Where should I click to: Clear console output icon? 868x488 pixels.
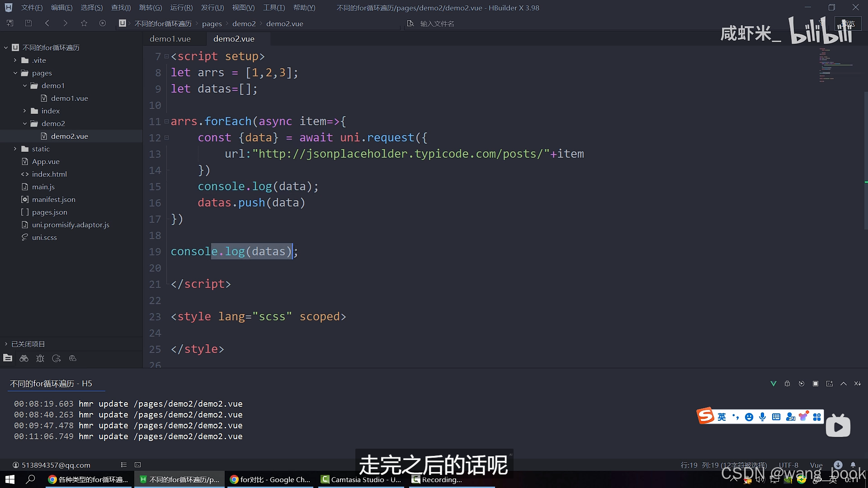tap(858, 384)
